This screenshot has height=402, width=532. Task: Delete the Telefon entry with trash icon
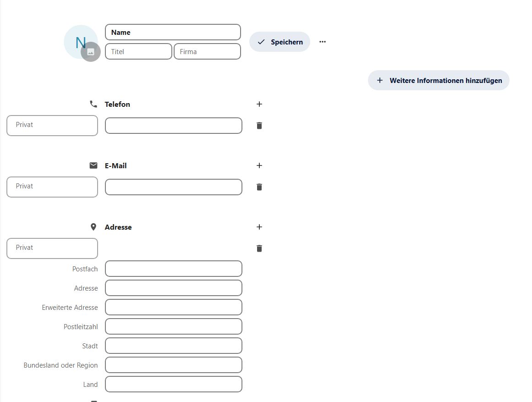pyautogui.click(x=259, y=126)
